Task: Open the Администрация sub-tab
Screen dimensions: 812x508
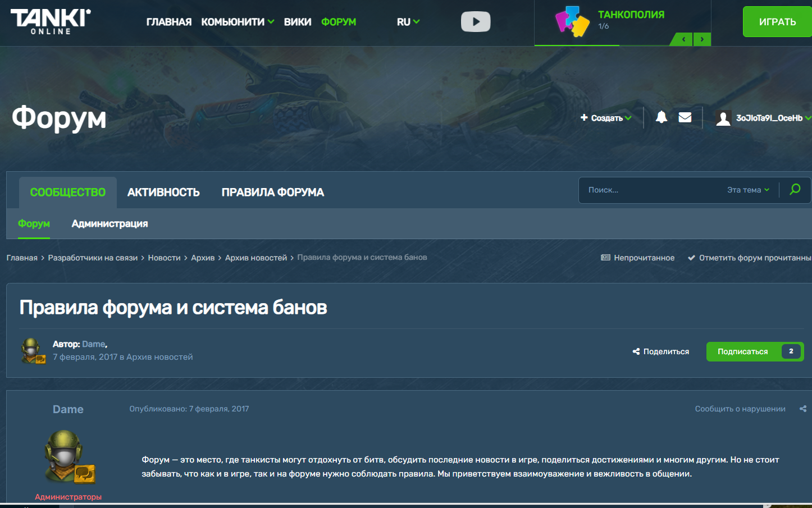Action: point(110,223)
